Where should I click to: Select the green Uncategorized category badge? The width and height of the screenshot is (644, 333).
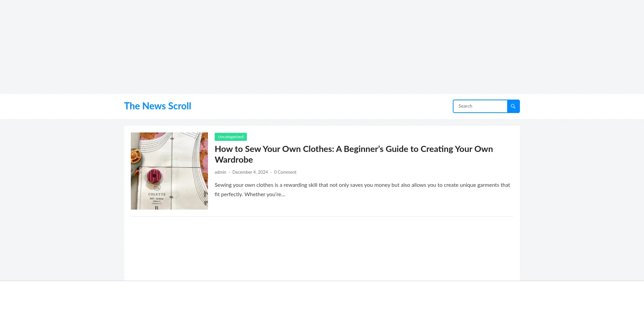(231, 137)
